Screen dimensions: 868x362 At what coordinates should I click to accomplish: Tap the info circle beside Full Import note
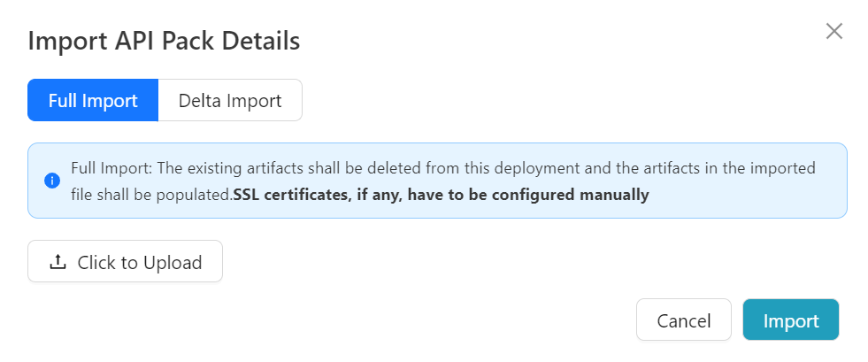point(52,181)
